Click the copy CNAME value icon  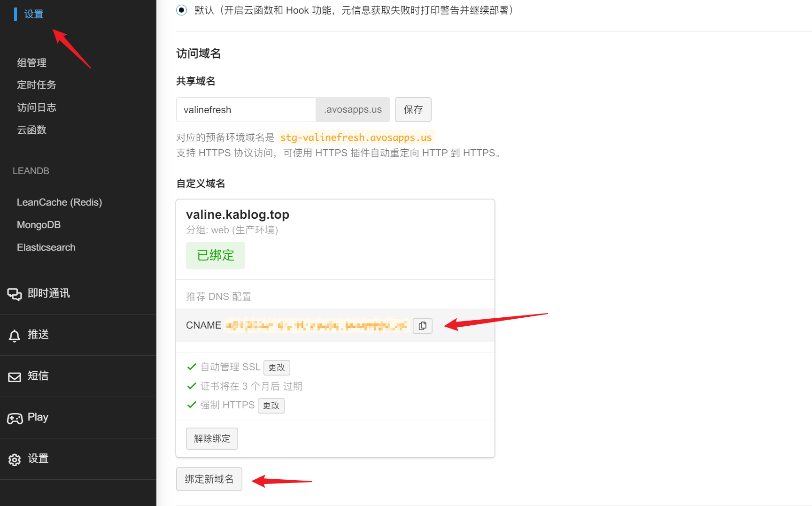point(422,326)
